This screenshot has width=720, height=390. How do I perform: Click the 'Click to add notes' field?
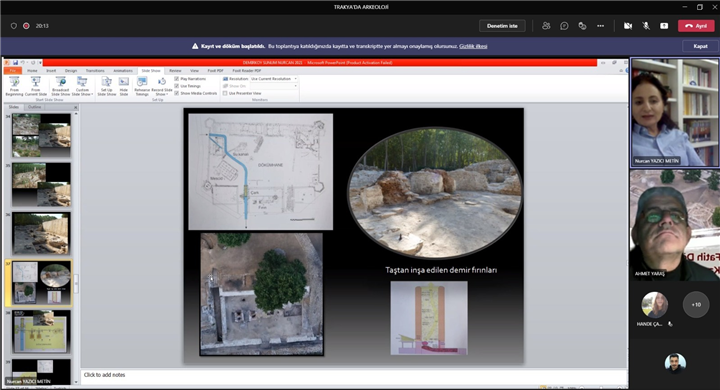pyautogui.click(x=354, y=375)
